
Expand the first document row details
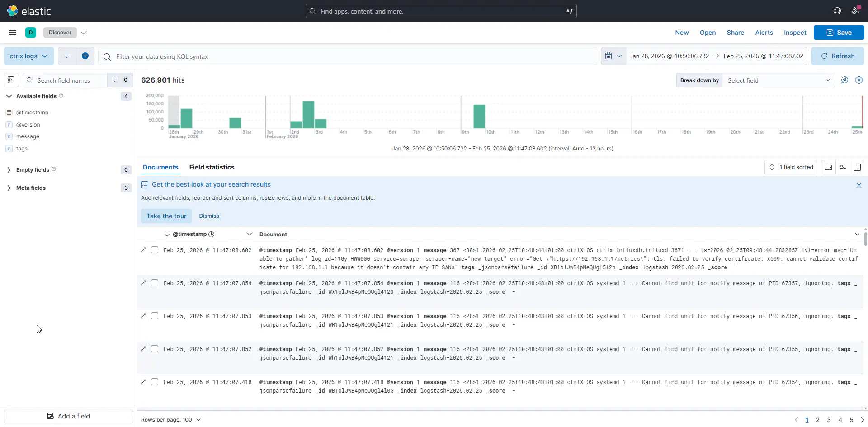pyautogui.click(x=143, y=250)
